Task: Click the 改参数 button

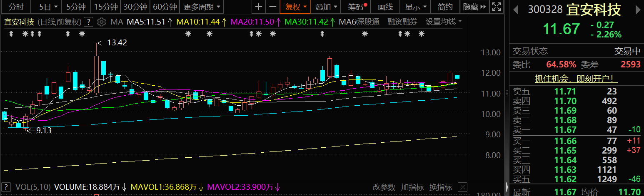Action: (x=384, y=187)
